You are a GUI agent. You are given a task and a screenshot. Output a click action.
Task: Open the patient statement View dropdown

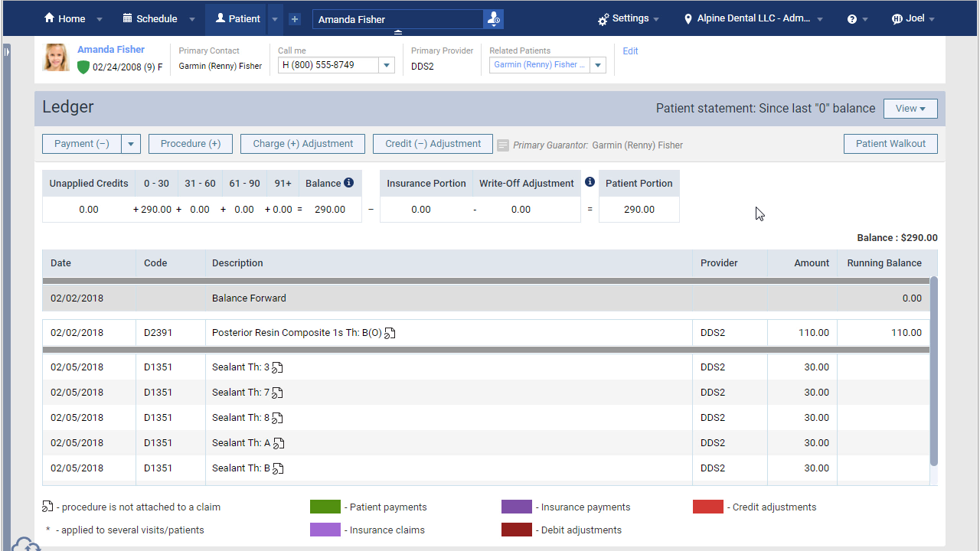click(x=910, y=109)
